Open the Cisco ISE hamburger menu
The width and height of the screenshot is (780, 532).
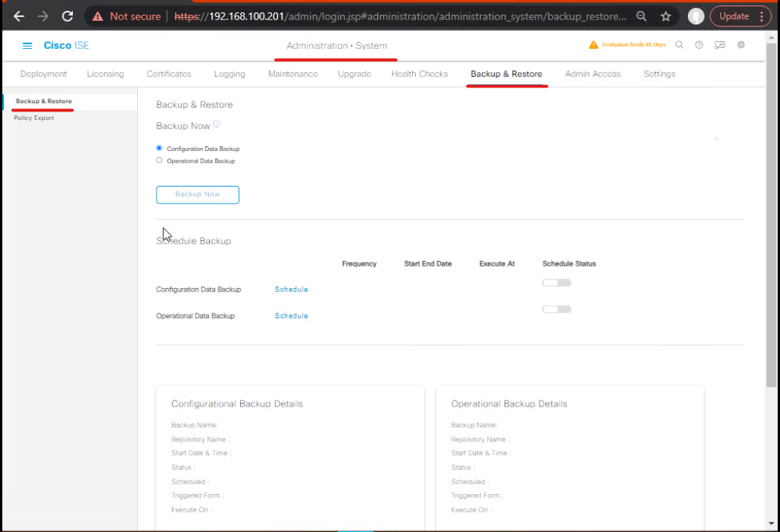[x=27, y=46]
